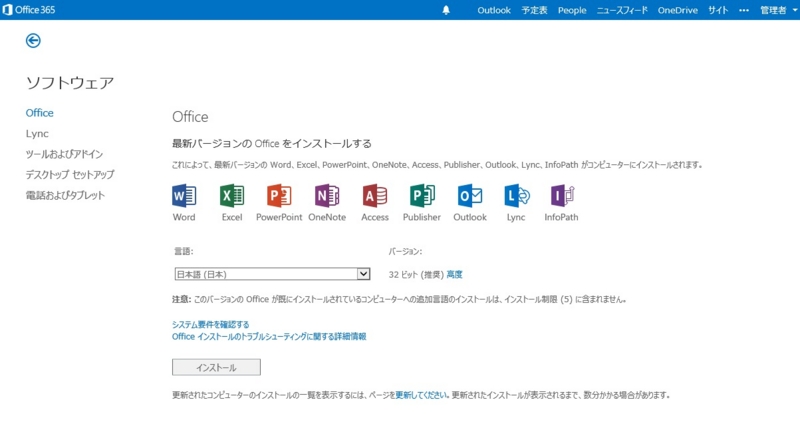Open the 管理者 dropdown menu
The height and width of the screenshot is (424, 800).
[779, 10]
